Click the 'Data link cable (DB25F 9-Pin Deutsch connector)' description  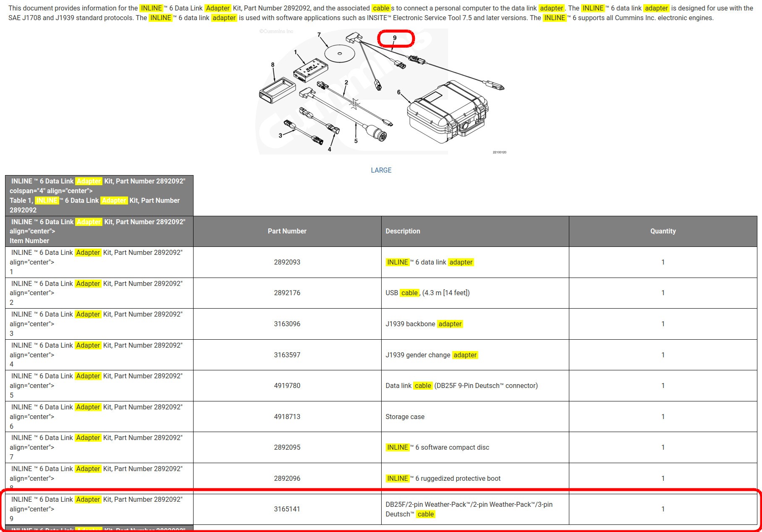tap(461, 385)
